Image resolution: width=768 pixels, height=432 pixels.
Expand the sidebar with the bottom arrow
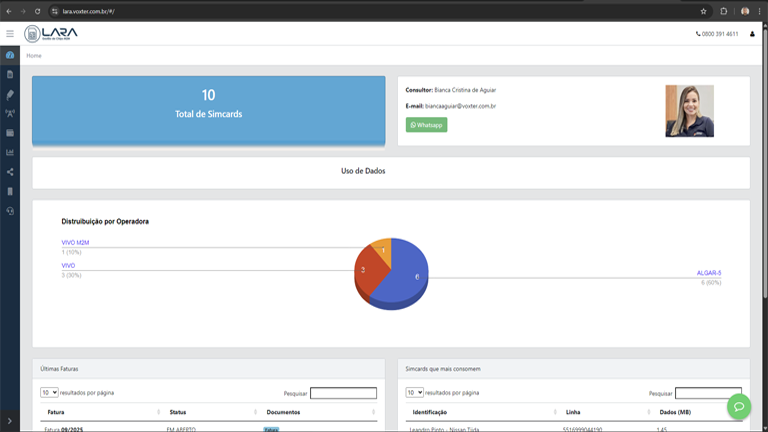(x=10, y=423)
